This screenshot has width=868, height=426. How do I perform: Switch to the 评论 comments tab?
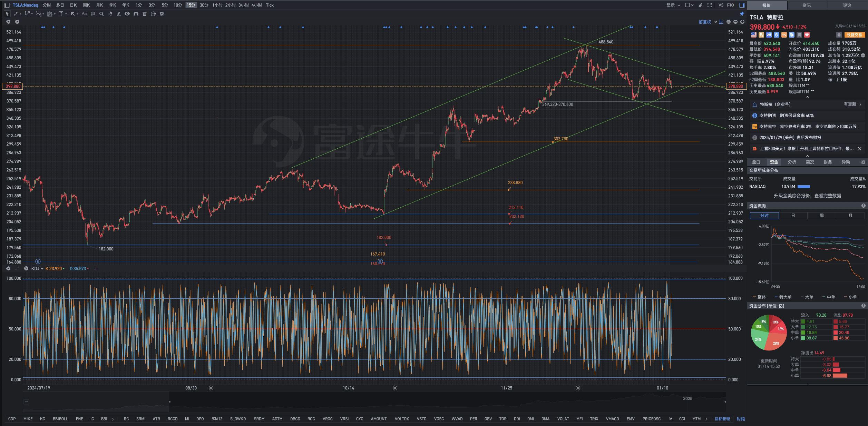[847, 5]
